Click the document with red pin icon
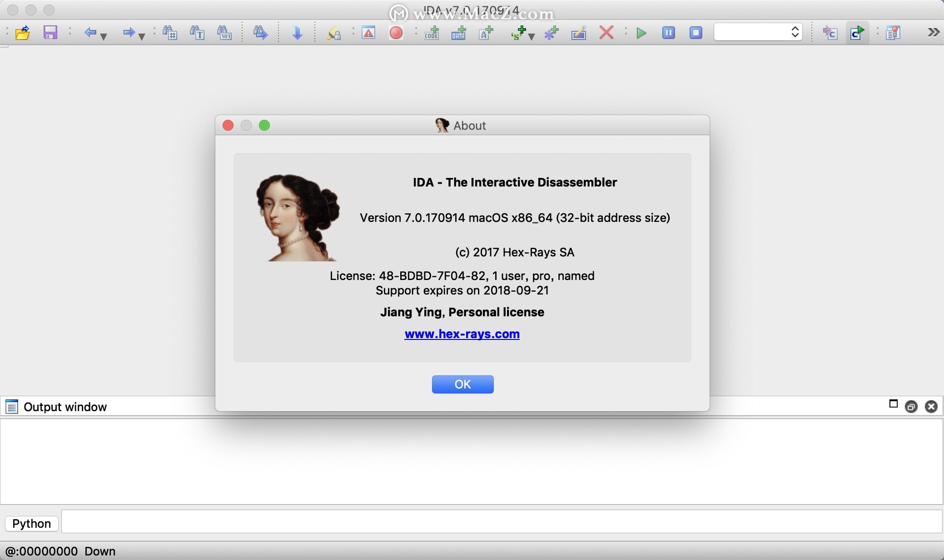944x560 pixels. [893, 33]
